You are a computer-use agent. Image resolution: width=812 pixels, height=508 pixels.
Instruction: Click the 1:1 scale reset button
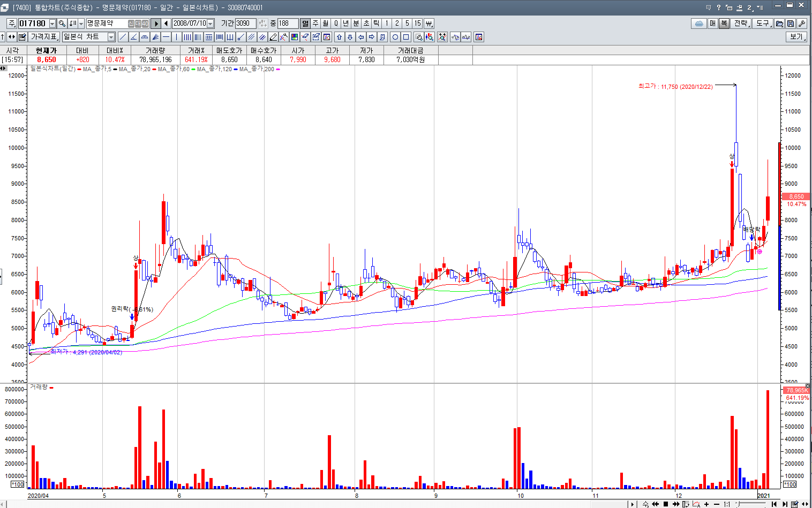point(727,504)
